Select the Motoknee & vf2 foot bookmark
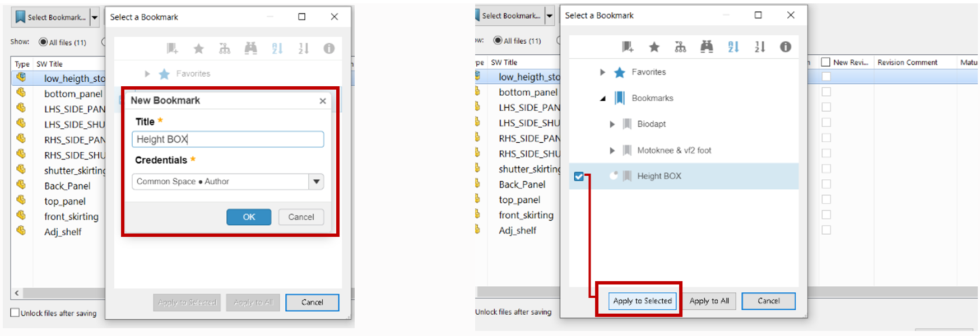Screen dimensions: 980x336 [674, 150]
